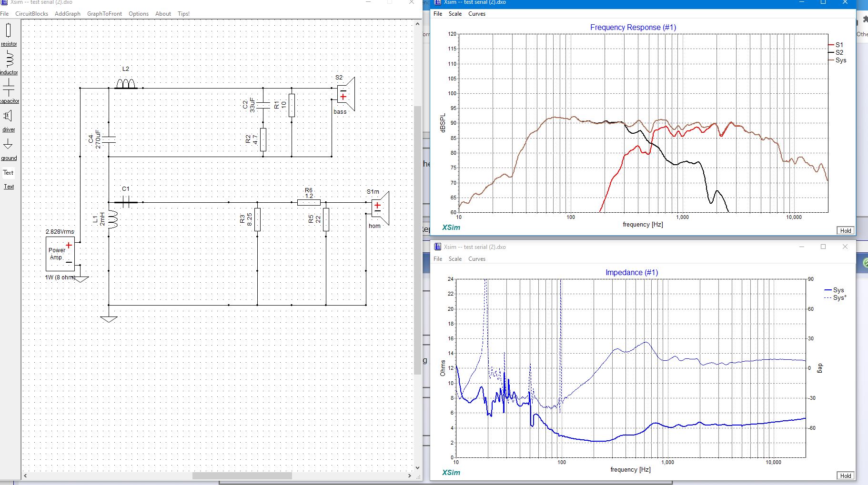Close the Impedance graph window
This screenshot has width=868, height=485.
point(845,247)
